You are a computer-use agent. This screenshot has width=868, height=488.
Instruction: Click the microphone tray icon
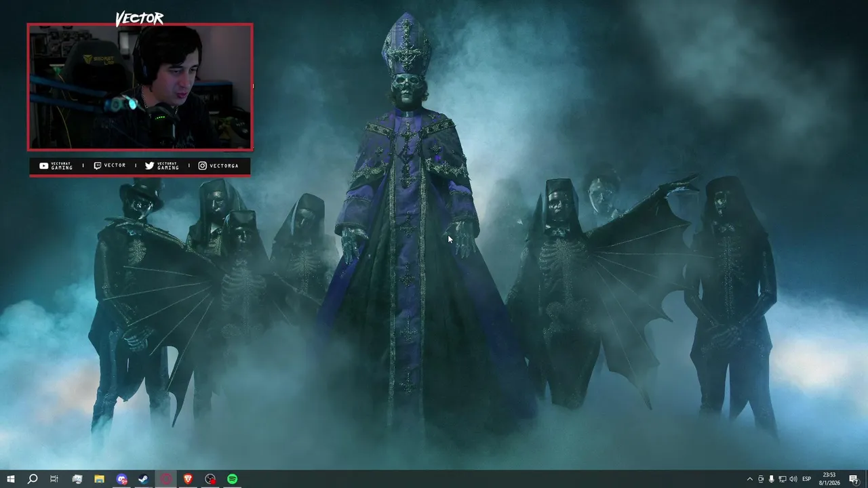[x=772, y=479]
